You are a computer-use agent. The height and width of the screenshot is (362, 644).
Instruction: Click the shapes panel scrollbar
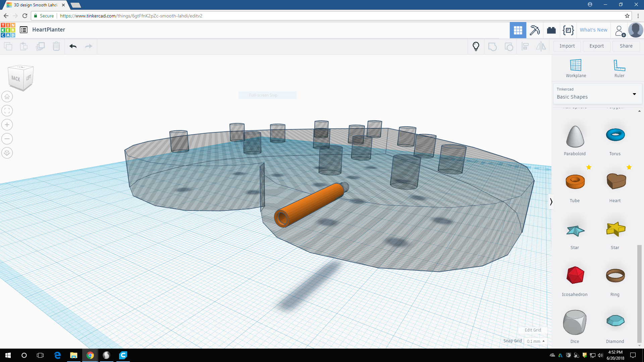pos(639,293)
